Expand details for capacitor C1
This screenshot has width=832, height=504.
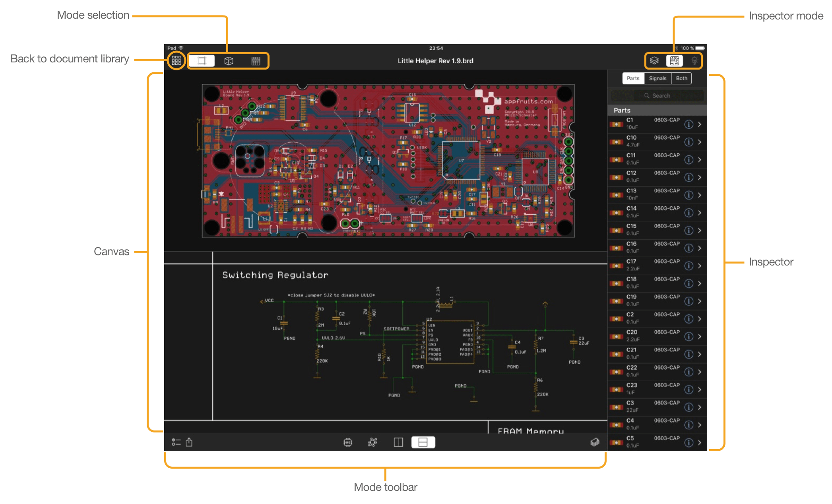699,124
